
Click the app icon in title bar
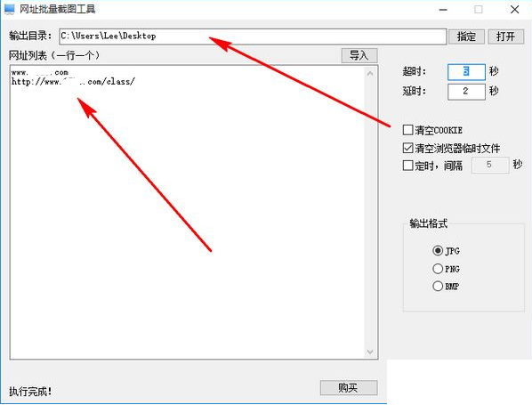[10, 9]
